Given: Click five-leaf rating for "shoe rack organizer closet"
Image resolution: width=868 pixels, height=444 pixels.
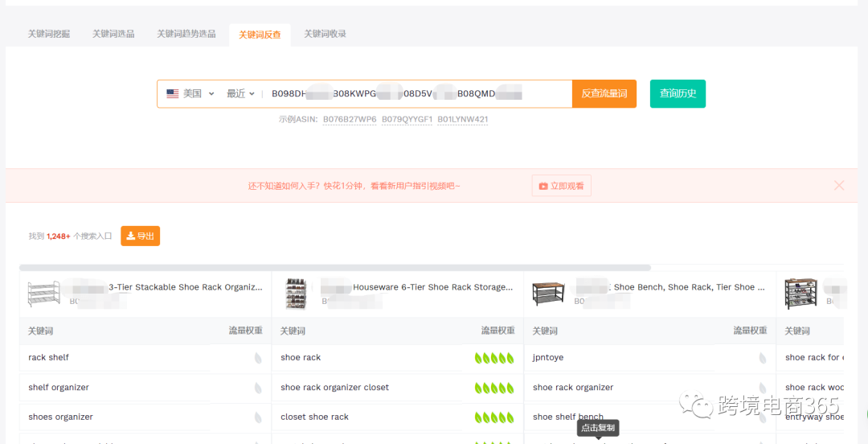Looking at the screenshot, I should pos(494,388).
